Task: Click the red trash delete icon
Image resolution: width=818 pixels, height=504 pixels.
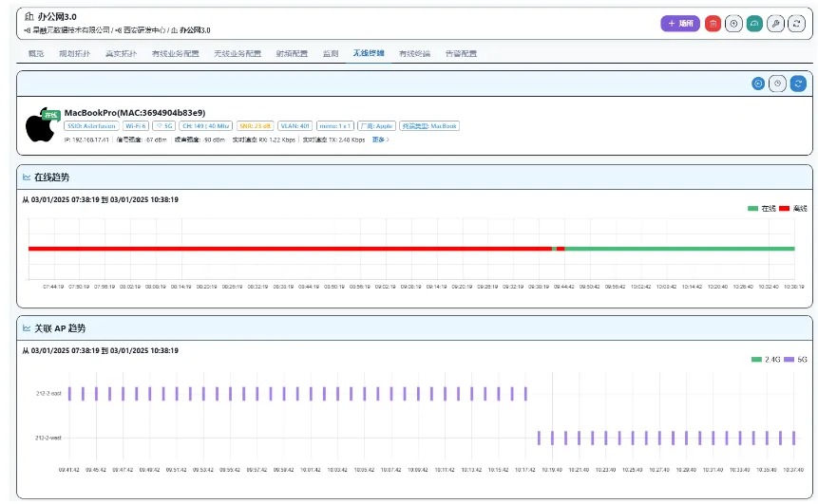Action: pos(713,24)
